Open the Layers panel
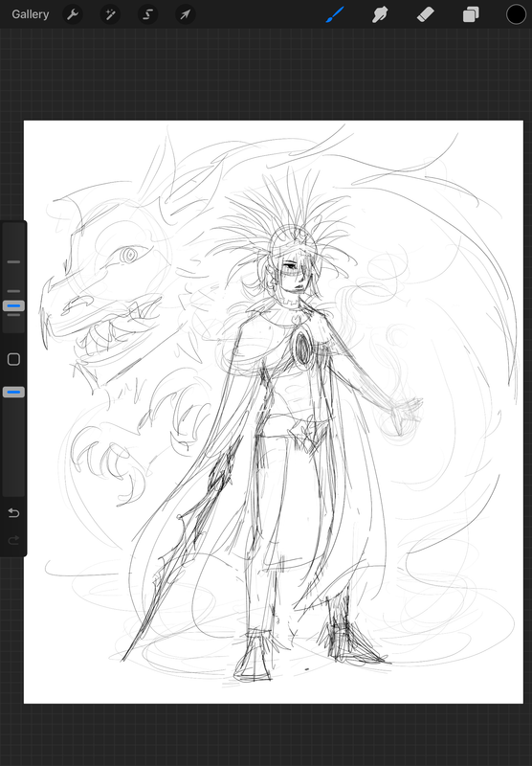Viewport: 532px width, 766px height. (x=471, y=14)
